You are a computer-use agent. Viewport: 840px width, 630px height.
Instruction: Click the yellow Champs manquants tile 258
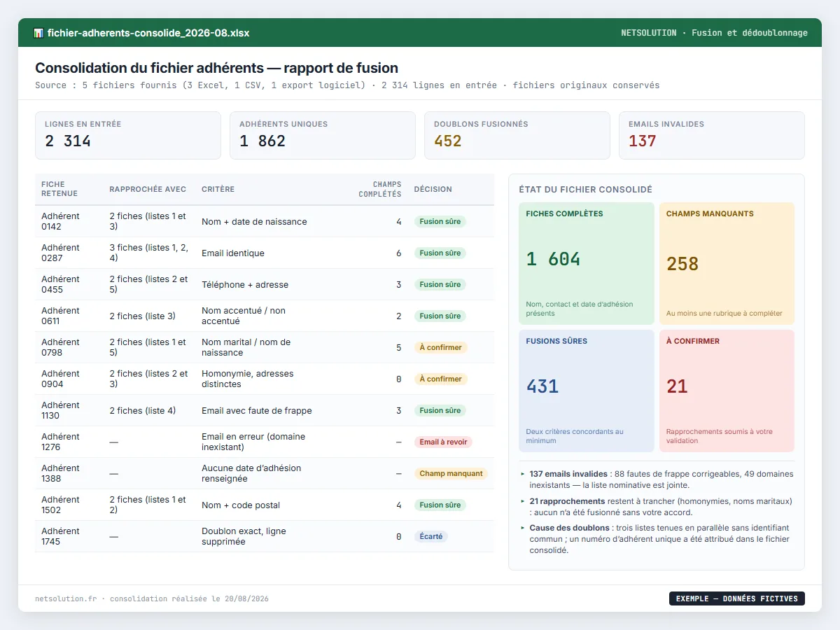tap(727, 263)
